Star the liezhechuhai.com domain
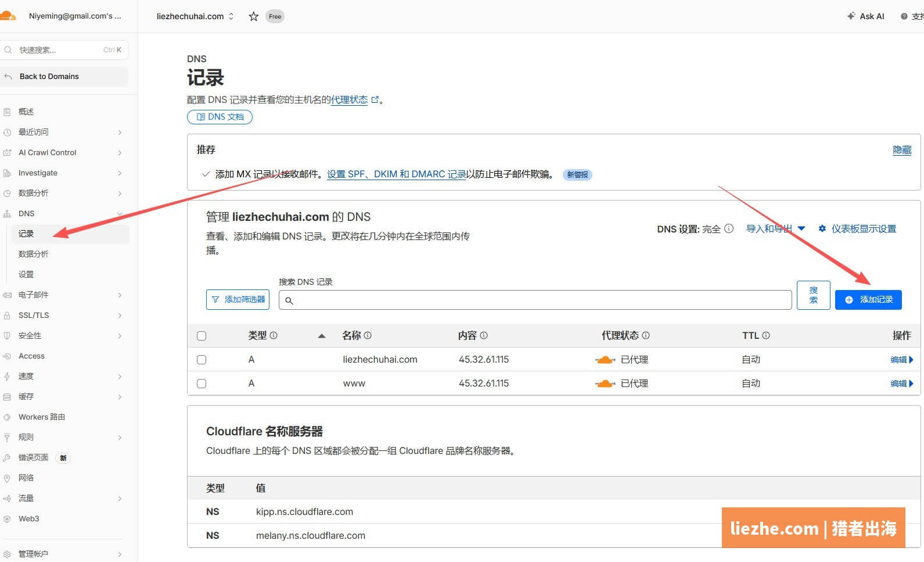The width and height of the screenshot is (924, 562). 253,16
